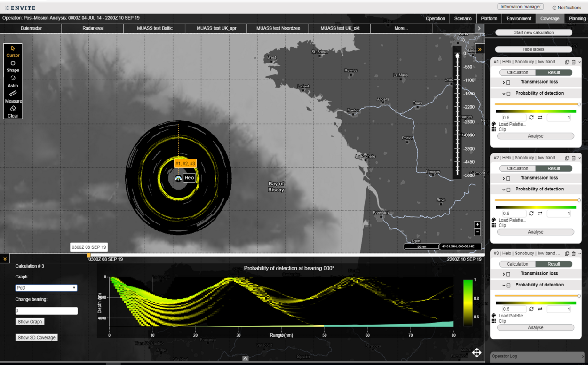
Task: Open the Graph type dropdown showing PoD
Action: click(46, 288)
